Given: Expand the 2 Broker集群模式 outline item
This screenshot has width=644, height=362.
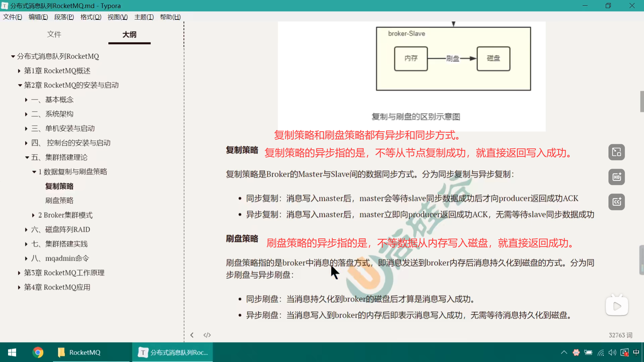Looking at the screenshot, I should point(33,215).
